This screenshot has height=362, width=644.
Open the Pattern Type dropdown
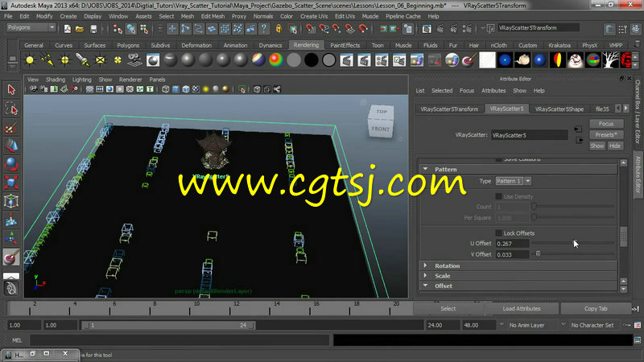514,181
